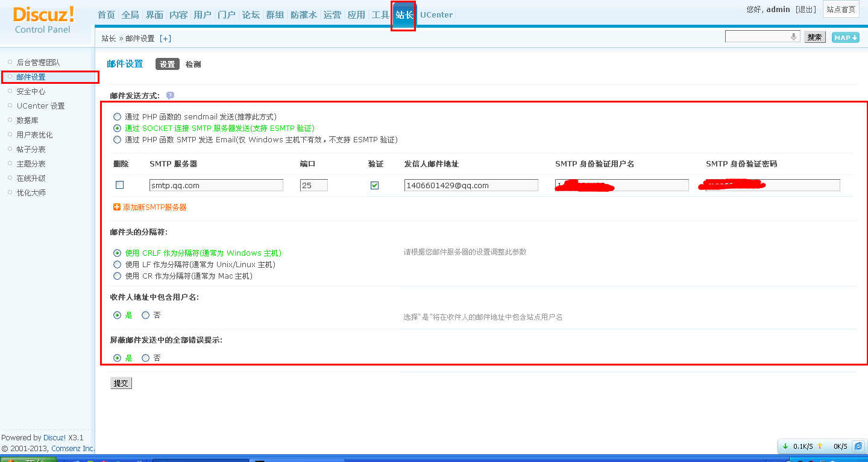Screen dimensions: 868x462
Task: Select 否 under 收件人地址中包含用户名
Action: click(x=145, y=315)
